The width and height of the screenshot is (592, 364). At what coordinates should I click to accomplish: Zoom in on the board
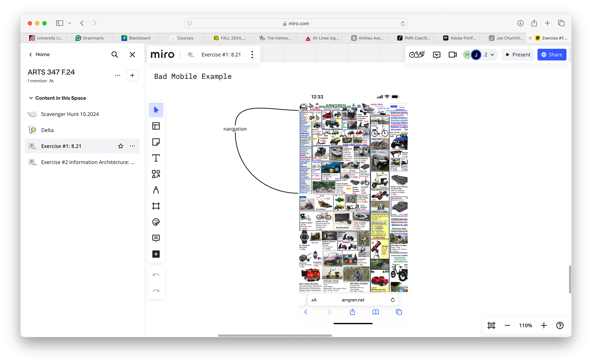[544, 326]
